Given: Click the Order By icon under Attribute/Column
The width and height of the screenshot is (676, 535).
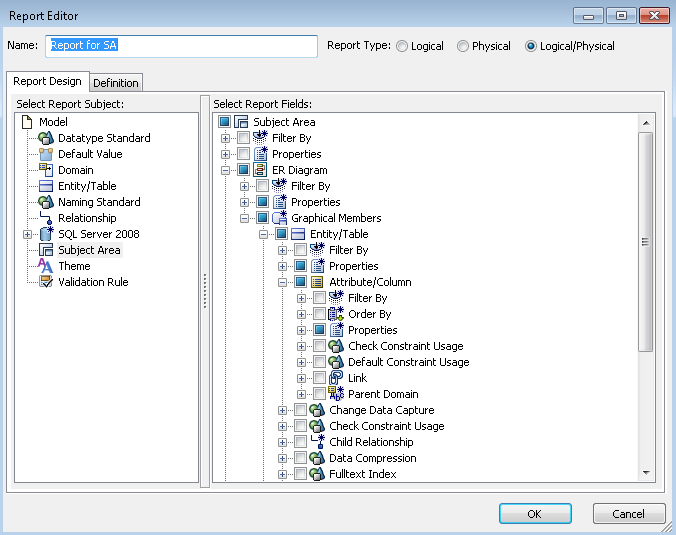Looking at the screenshot, I should [336, 314].
